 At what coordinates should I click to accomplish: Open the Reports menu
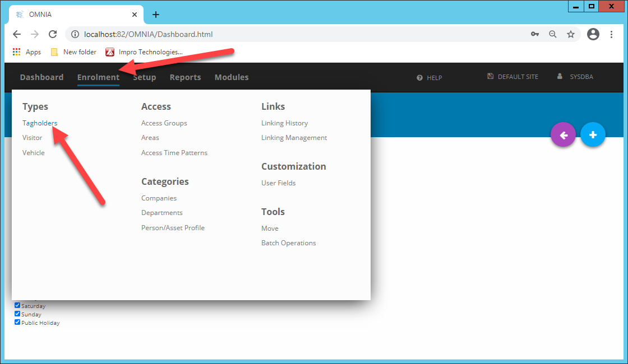(186, 77)
